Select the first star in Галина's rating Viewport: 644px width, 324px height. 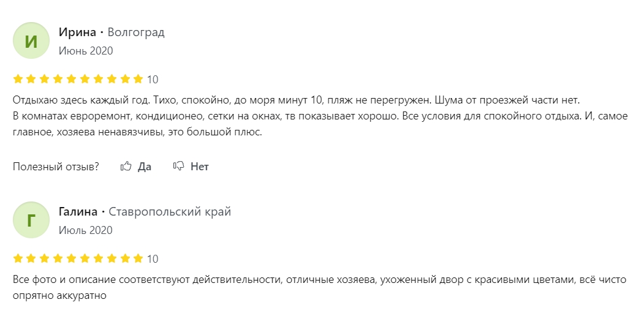(x=18, y=258)
